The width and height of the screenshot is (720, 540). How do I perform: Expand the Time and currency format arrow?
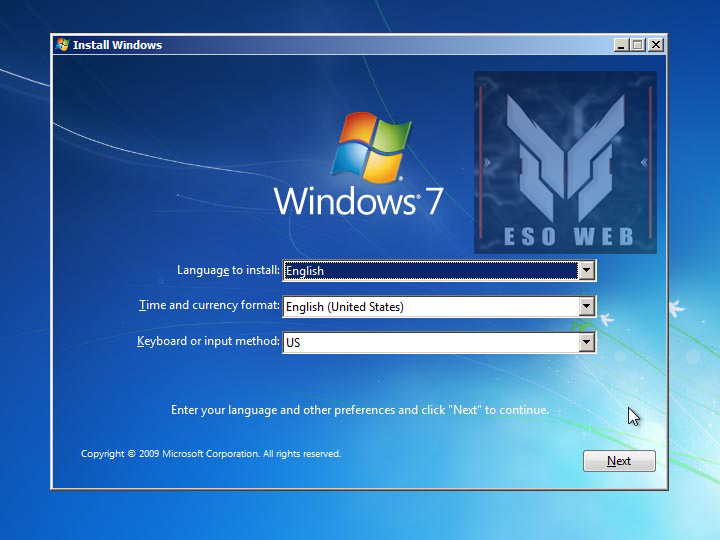(586, 306)
